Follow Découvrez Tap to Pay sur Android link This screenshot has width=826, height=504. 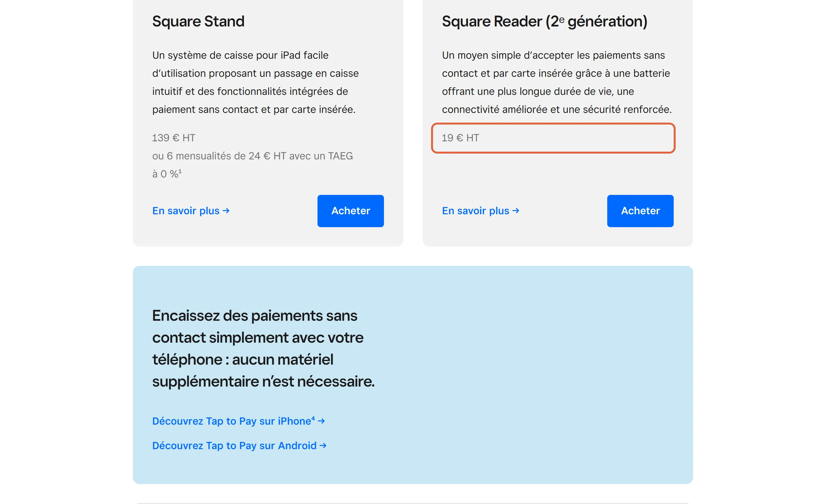click(239, 445)
